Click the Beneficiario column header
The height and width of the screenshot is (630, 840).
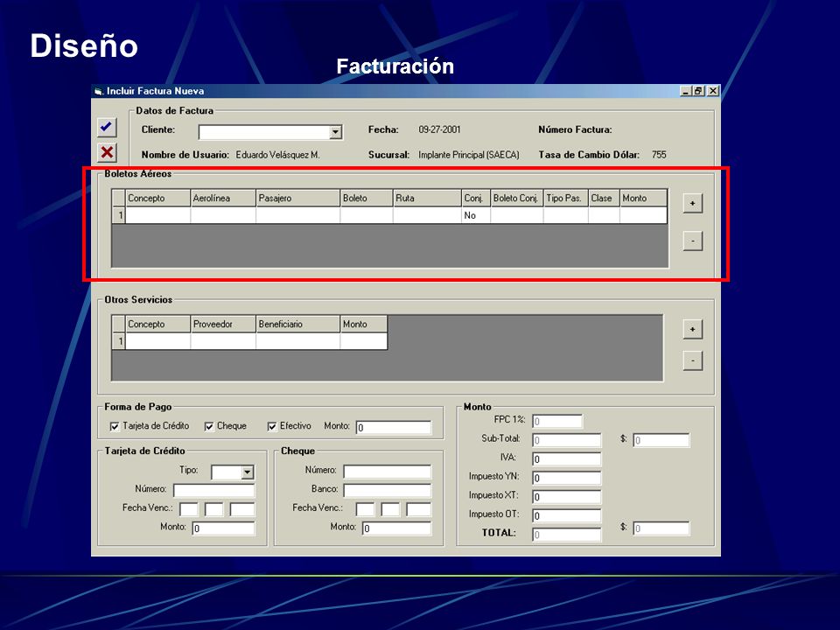(297, 324)
